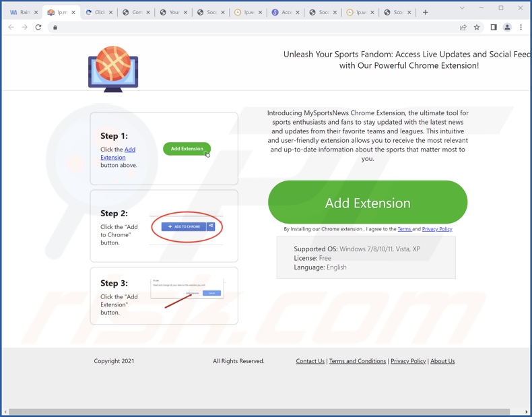The width and height of the screenshot is (532, 417).
Task: Click the large green Add Extension button
Action: pyautogui.click(x=368, y=203)
